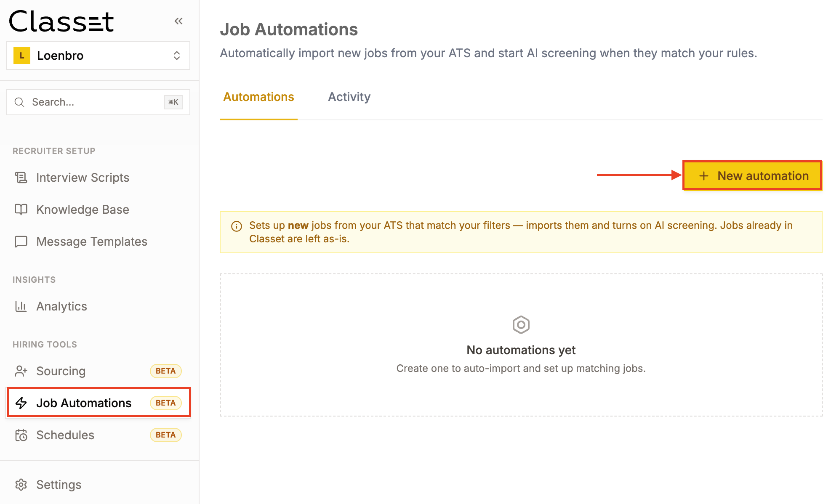The image size is (831, 504).
Task: Click 'No automations yet' text
Action: point(521,350)
